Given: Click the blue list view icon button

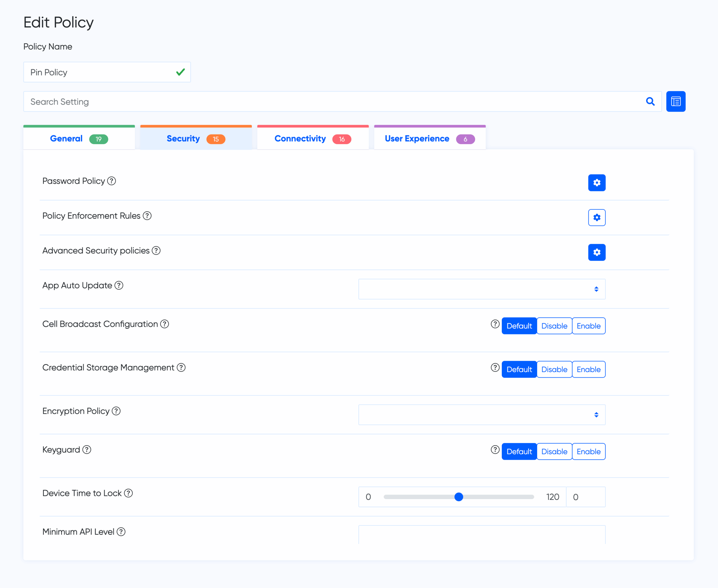Looking at the screenshot, I should [675, 101].
